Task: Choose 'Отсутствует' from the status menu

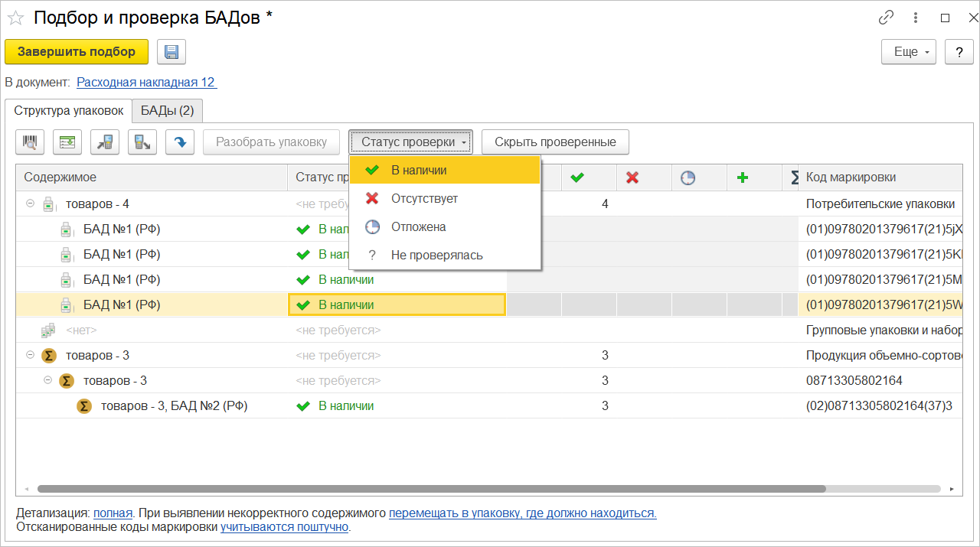Action: tap(423, 198)
